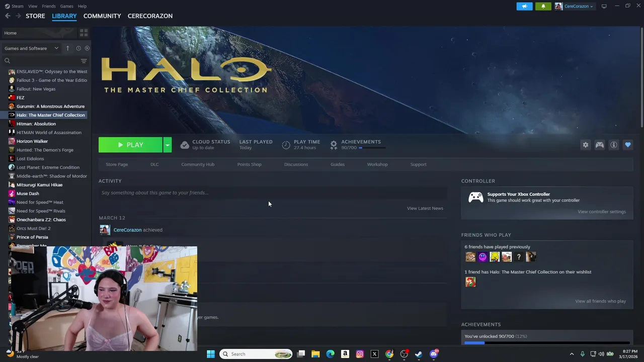Open the Friends menu

tap(49, 6)
